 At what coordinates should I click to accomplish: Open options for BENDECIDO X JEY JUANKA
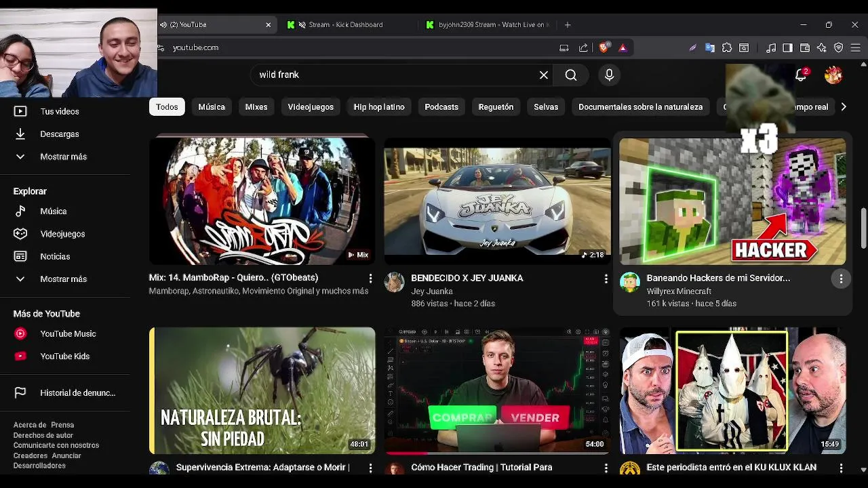pyautogui.click(x=606, y=279)
